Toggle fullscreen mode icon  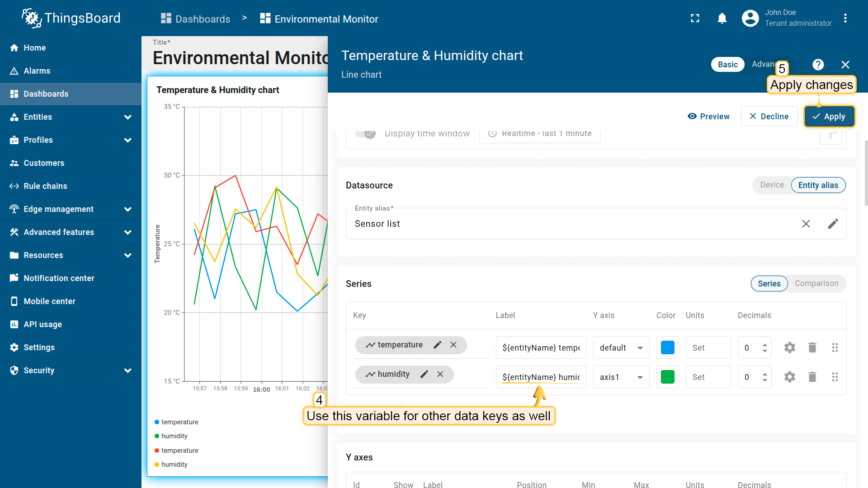click(x=695, y=19)
